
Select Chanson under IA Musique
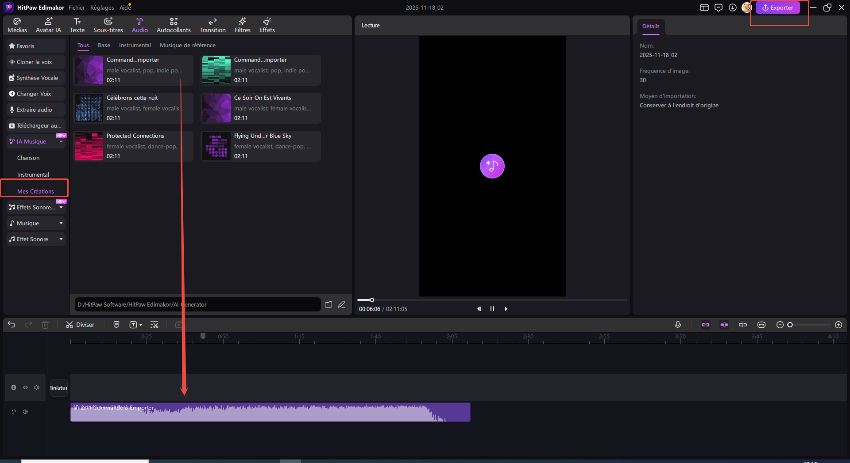[28, 158]
